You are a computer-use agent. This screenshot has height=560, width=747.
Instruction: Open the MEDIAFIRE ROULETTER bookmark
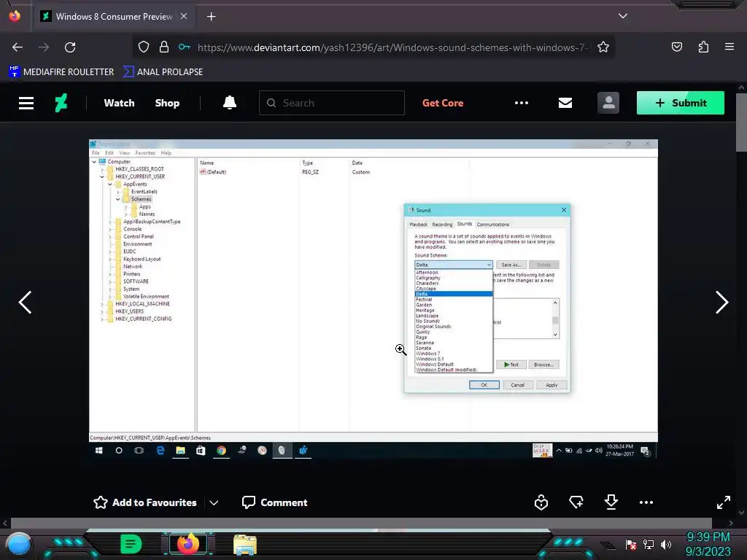point(61,72)
